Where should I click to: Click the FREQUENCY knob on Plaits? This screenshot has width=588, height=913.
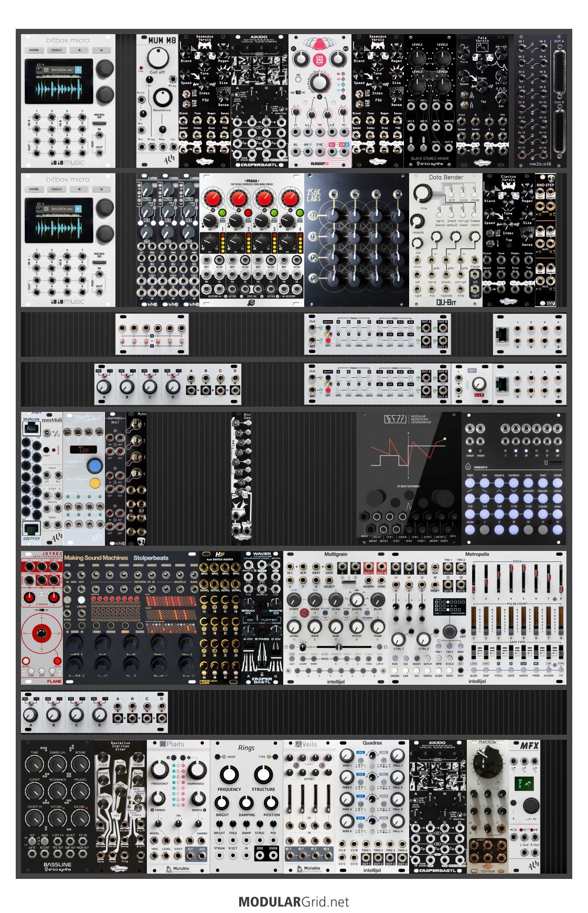coord(160,770)
